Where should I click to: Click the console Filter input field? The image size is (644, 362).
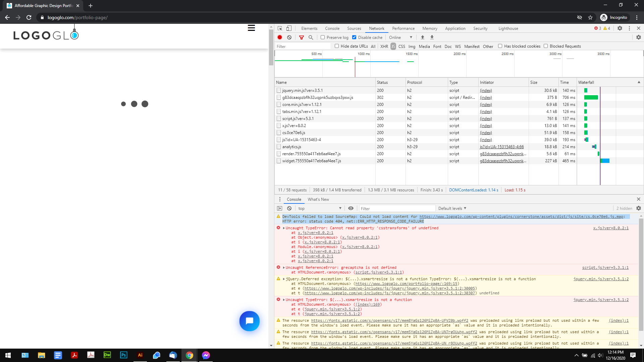[x=396, y=208]
